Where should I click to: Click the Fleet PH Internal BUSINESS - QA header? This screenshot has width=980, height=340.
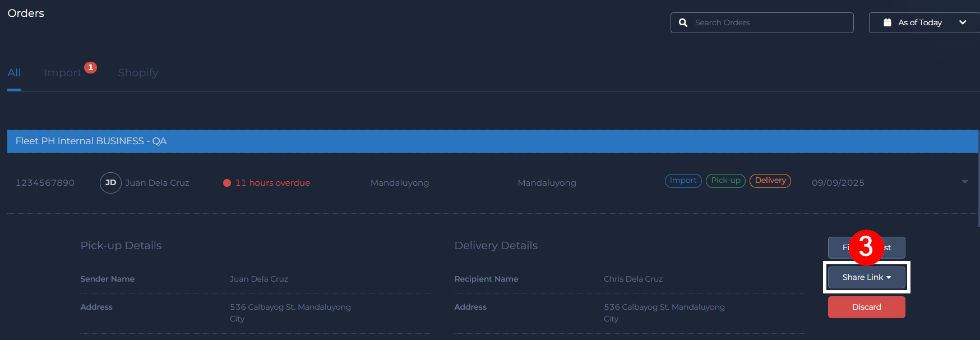91,141
